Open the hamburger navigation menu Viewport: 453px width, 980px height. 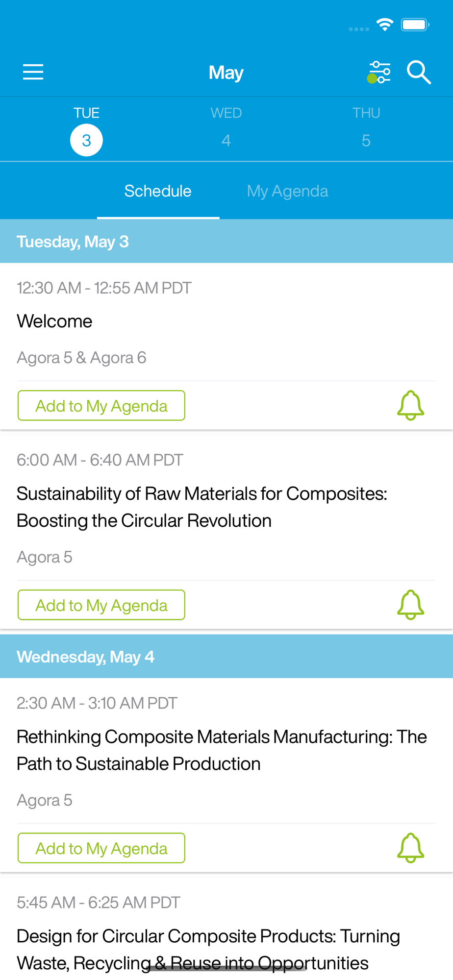[33, 72]
